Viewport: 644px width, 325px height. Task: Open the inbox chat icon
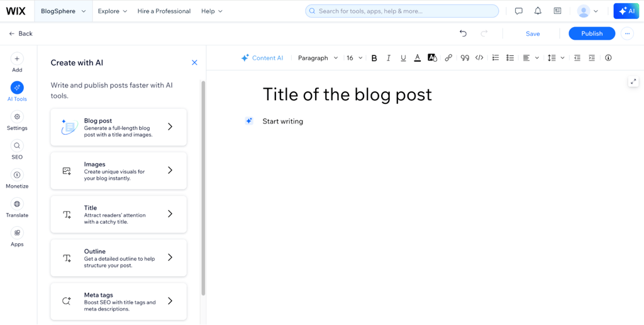click(519, 11)
